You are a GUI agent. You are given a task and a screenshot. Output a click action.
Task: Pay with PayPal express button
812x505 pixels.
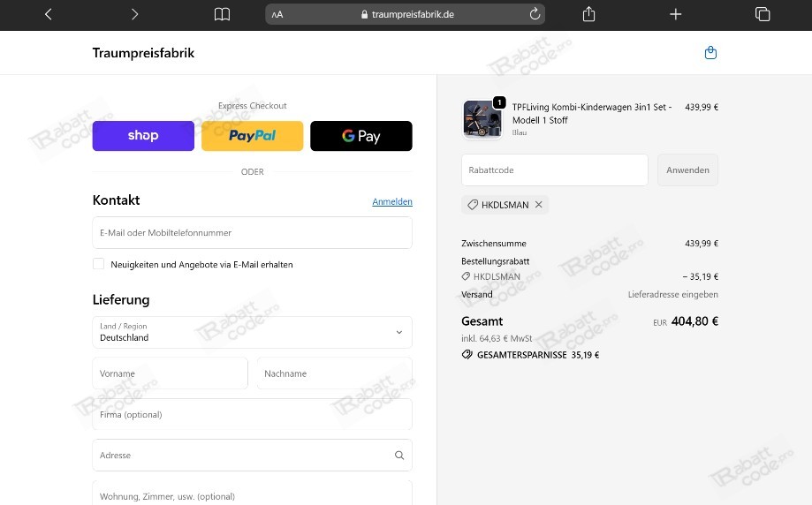coord(252,136)
